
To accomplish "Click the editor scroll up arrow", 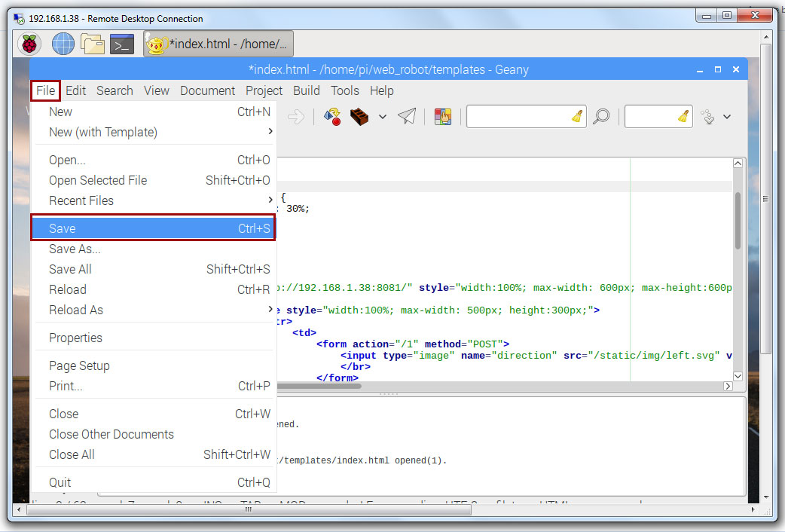I will (x=738, y=164).
